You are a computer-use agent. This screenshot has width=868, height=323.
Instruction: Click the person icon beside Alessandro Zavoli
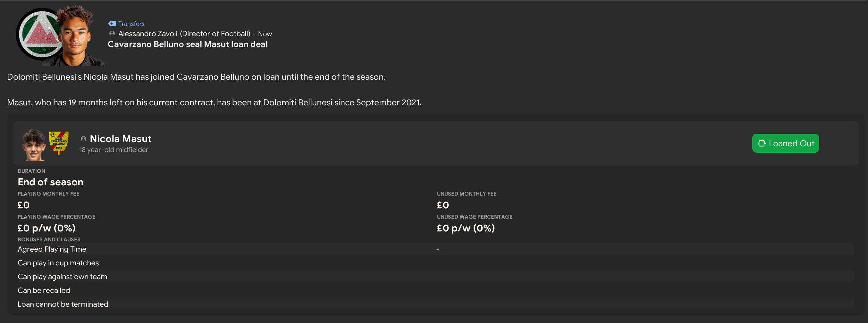[x=112, y=34]
